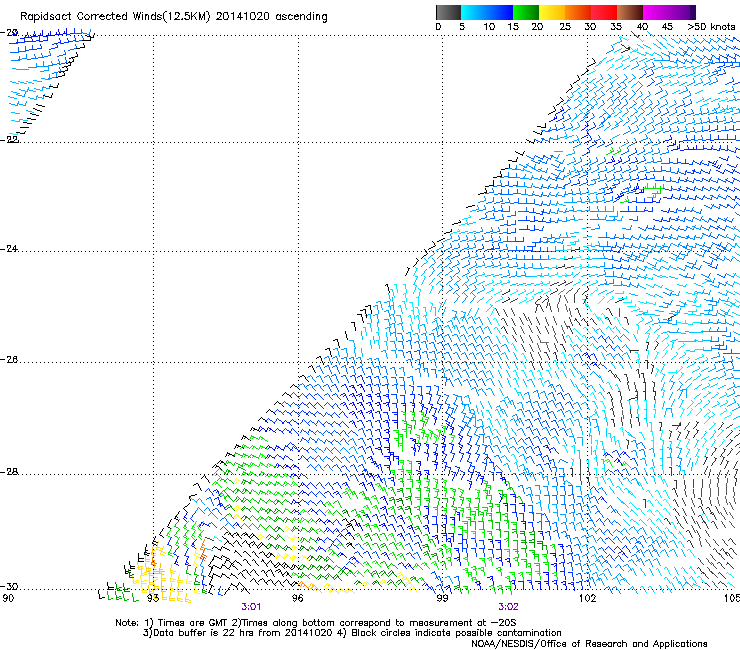This screenshot has width=740, height=650.
Task: Click the cyan-blue 5-15 knots legend segment
Action: tap(487, 12)
